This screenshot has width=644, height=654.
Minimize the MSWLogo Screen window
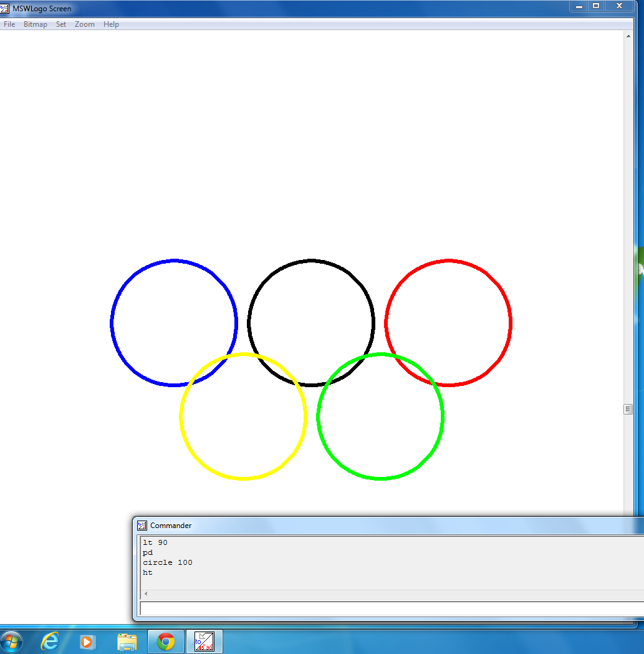point(579,6)
